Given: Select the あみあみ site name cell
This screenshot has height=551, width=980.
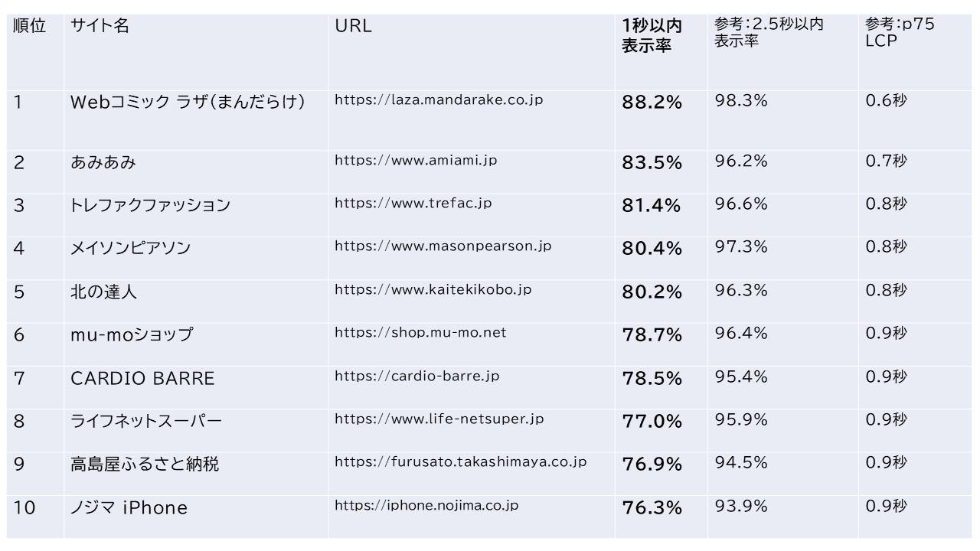Looking at the screenshot, I should point(103,162).
